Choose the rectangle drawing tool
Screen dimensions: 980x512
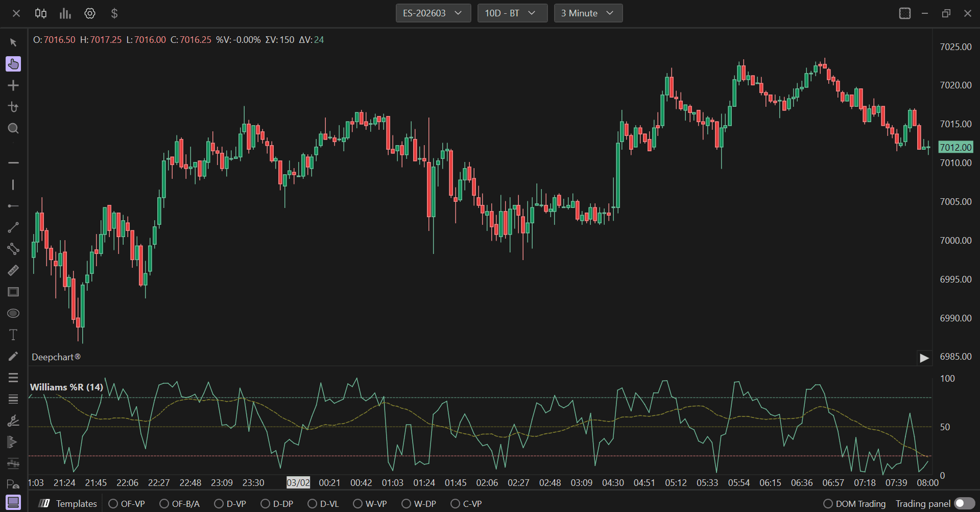tap(13, 292)
